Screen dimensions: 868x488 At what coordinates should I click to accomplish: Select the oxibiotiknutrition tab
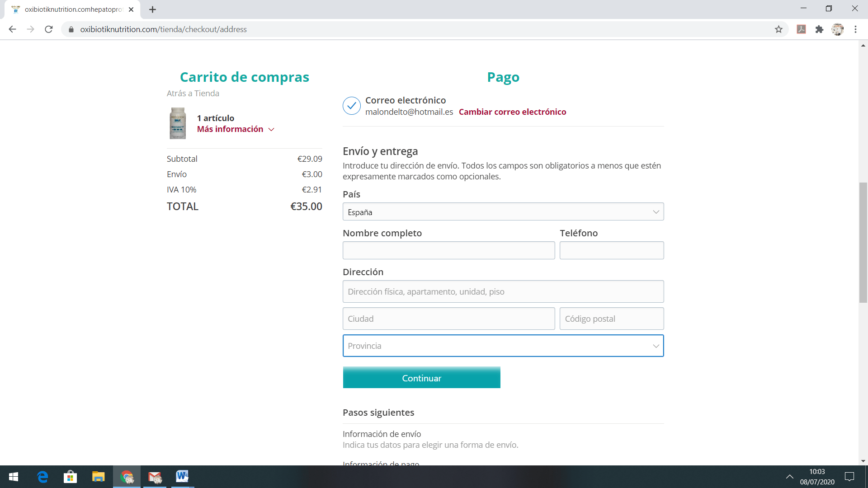72,9
